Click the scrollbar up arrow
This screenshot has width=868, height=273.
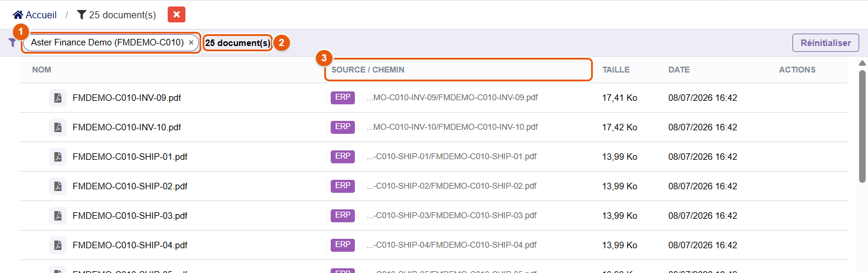point(862,63)
